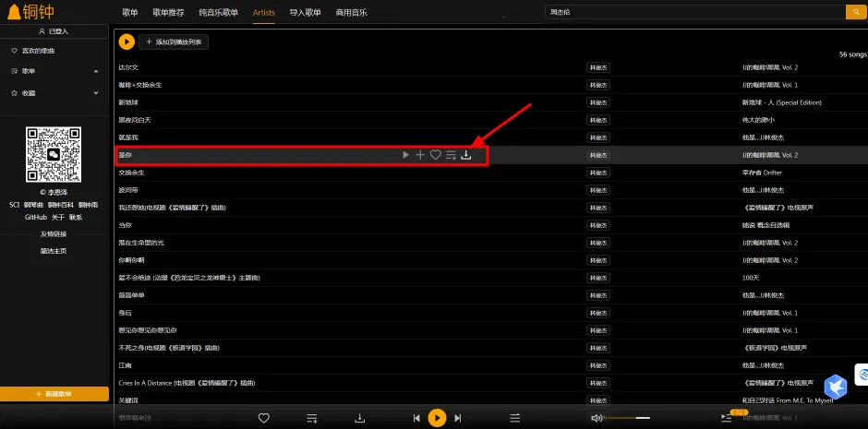The image size is (868, 429).
Task: Play the highlighted song using its row play icon
Action: click(405, 155)
